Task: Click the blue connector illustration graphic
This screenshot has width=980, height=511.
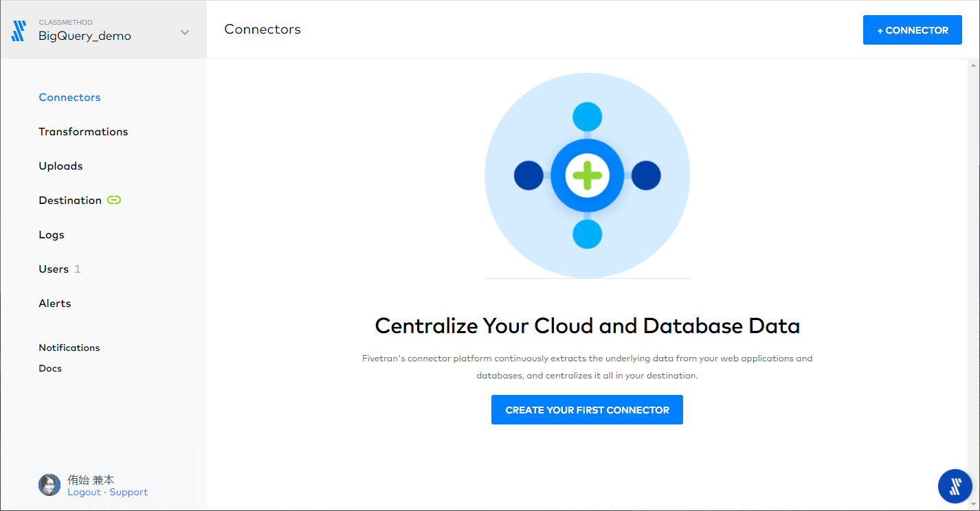Action: coord(587,174)
